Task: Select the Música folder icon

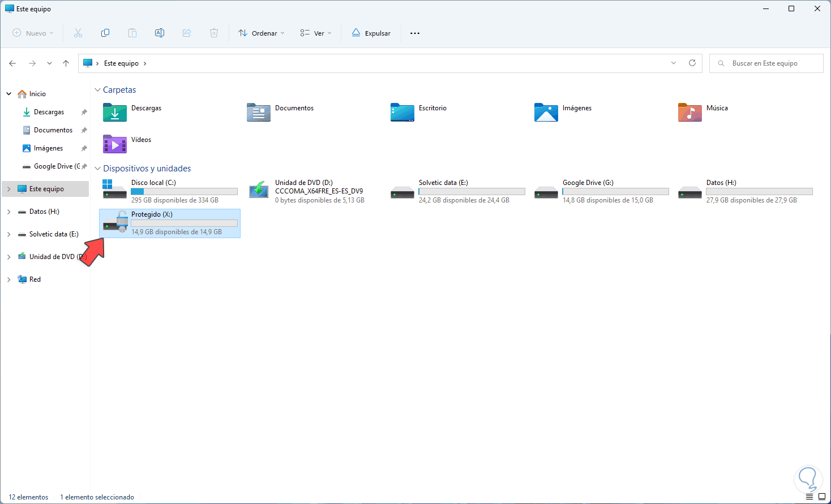Action: point(690,113)
